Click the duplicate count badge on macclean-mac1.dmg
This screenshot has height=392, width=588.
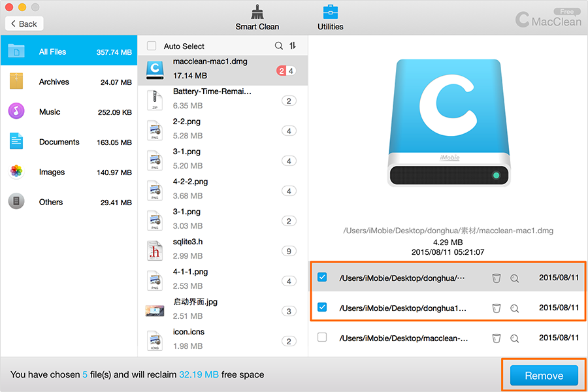pos(287,71)
